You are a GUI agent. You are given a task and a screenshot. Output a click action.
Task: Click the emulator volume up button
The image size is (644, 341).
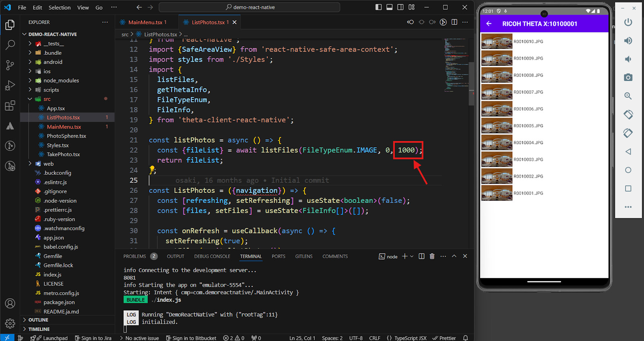coord(628,41)
